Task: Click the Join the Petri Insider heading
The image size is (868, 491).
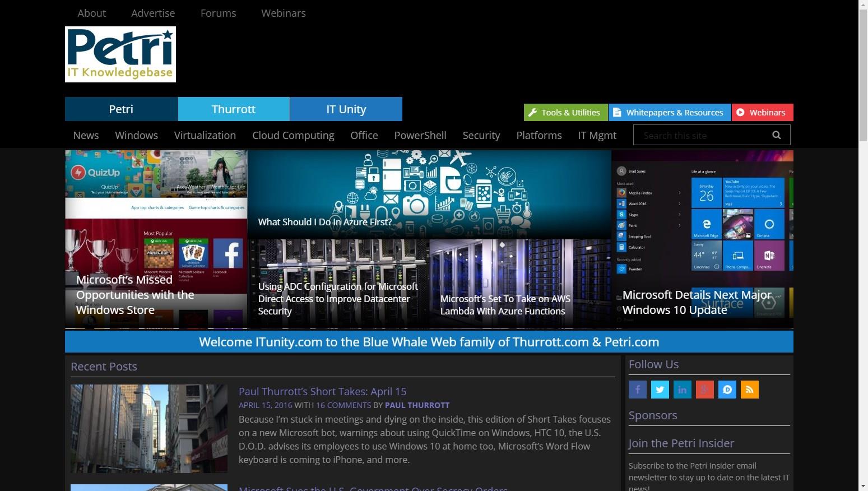Action: pyautogui.click(x=681, y=443)
